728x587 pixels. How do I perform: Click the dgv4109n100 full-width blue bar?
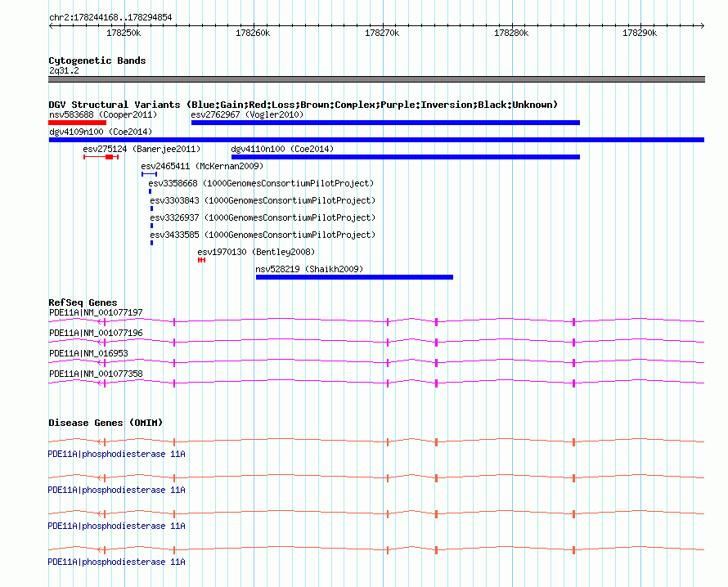tap(376, 140)
